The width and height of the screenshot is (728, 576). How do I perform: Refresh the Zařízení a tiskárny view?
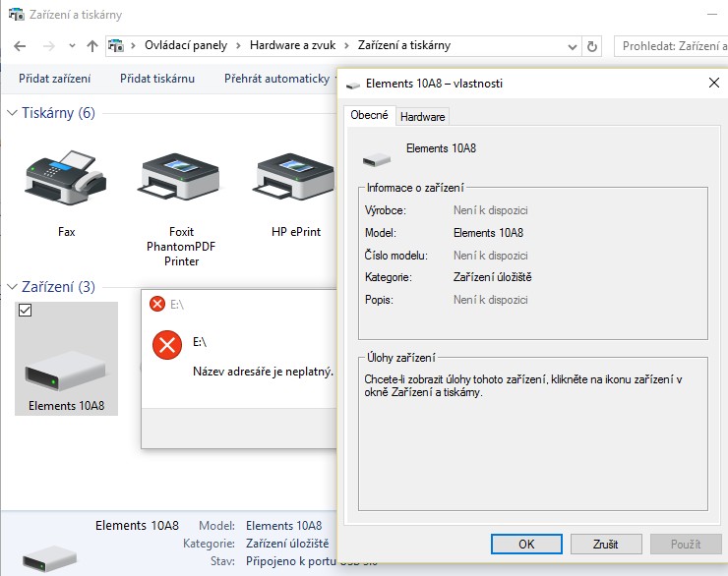pyautogui.click(x=592, y=46)
